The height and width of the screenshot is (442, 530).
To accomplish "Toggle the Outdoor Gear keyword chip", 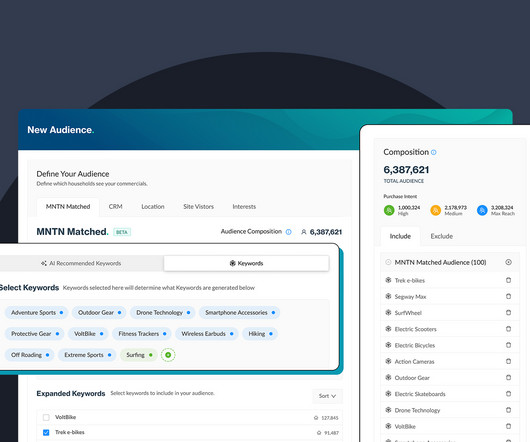I will (99, 313).
